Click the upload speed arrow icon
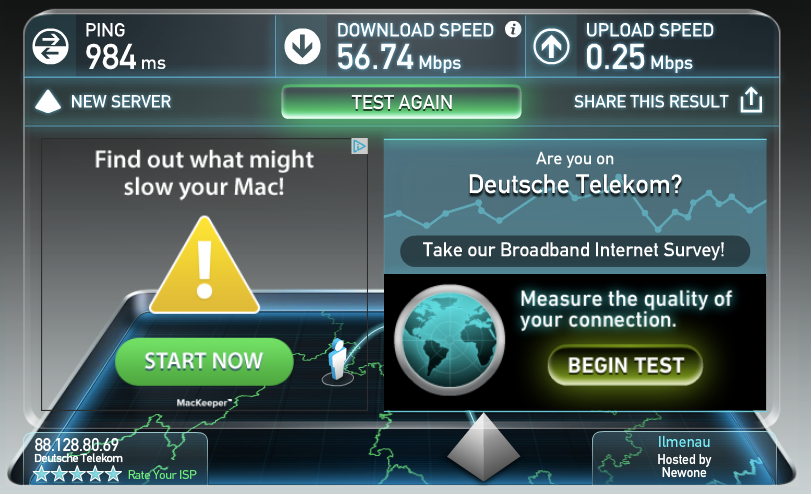 [551, 47]
